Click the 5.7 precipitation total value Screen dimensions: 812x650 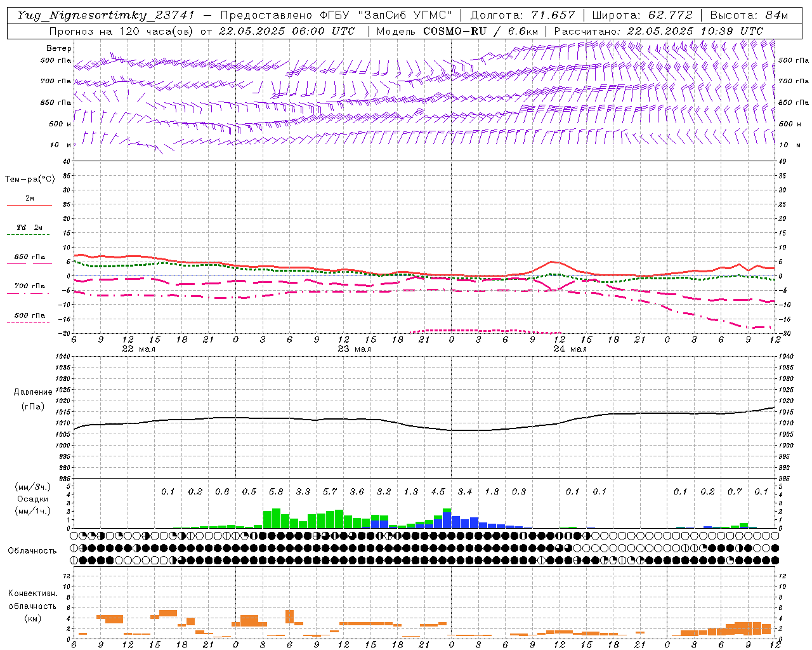[x=330, y=492]
